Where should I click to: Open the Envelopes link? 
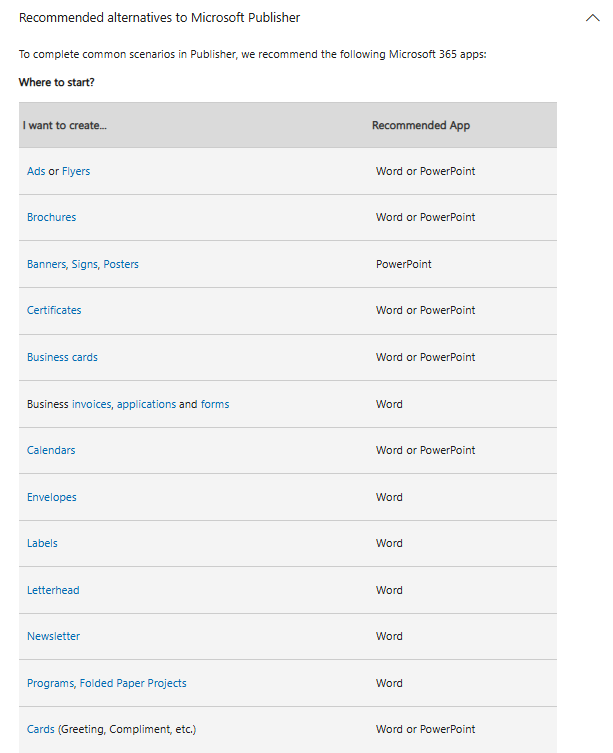click(x=52, y=498)
